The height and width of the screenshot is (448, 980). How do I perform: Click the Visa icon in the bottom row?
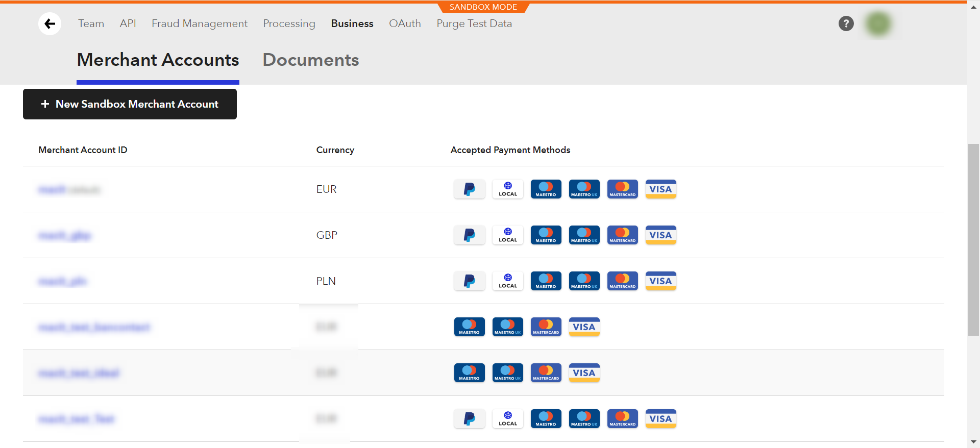661,419
